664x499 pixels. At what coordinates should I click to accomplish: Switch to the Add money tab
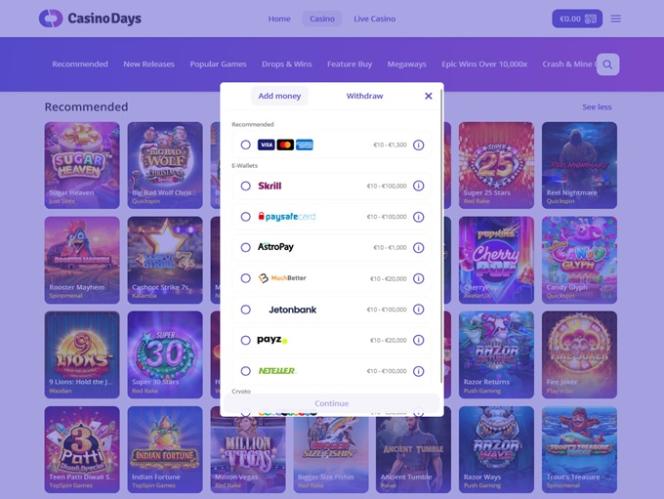(279, 96)
